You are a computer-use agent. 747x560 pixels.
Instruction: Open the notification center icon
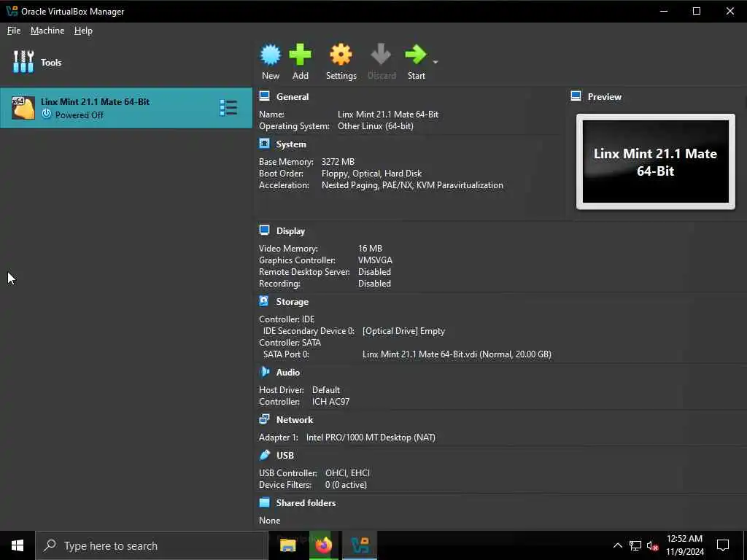[x=723, y=545]
